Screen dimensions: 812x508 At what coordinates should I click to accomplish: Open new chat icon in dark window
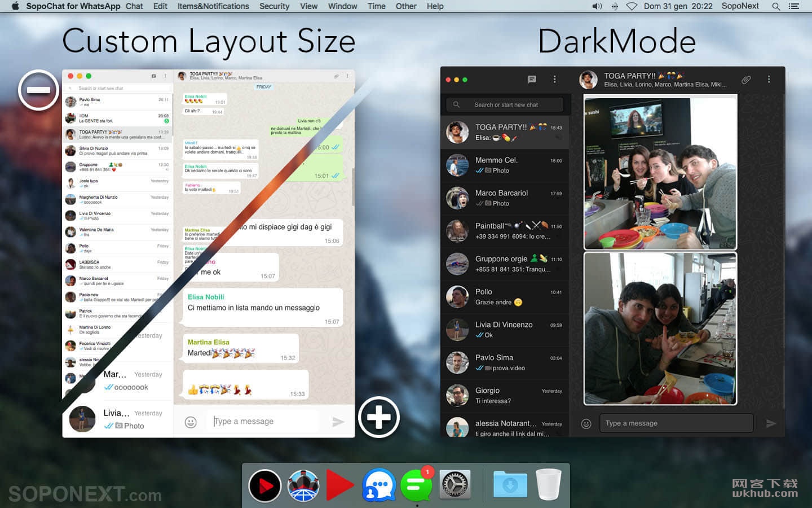click(x=532, y=80)
